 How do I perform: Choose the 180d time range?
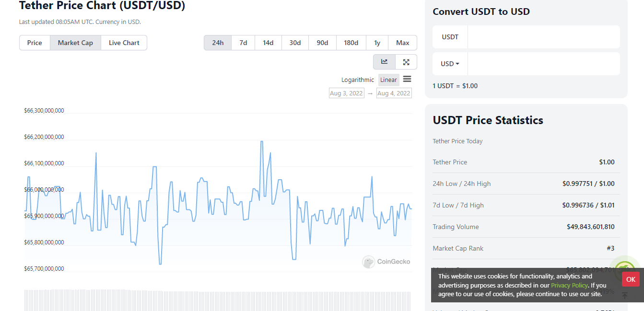tap(351, 43)
